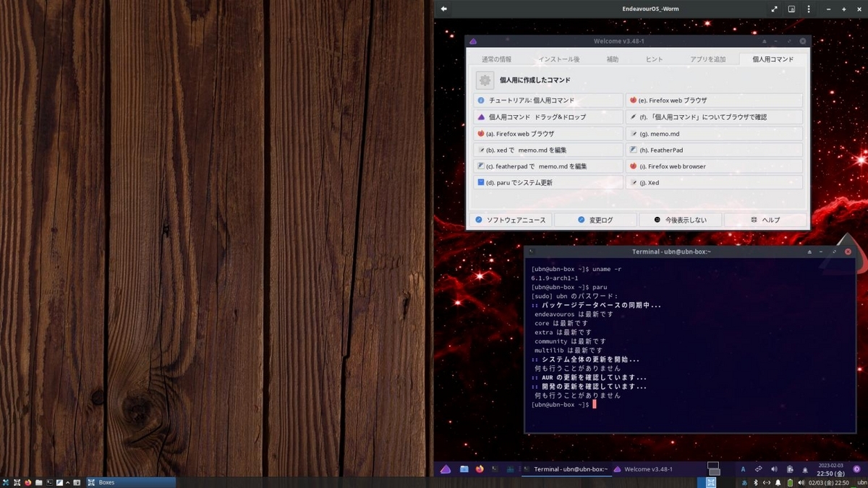Click 今後表示しない button

coord(680,220)
